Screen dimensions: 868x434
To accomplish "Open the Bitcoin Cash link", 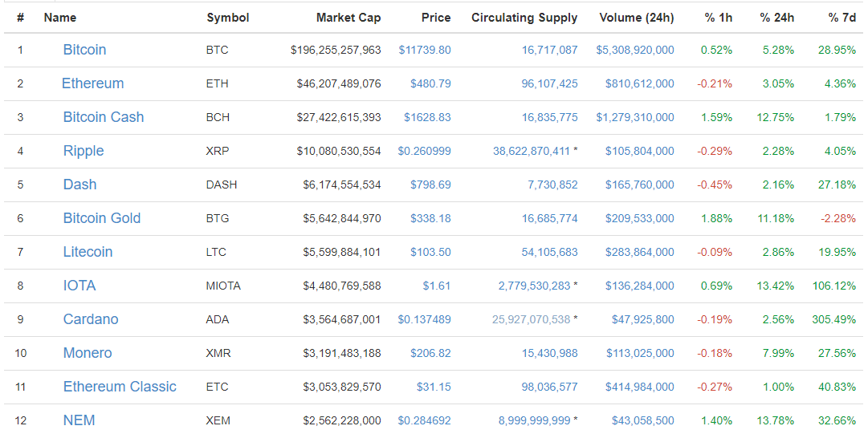I will coord(104,117).
